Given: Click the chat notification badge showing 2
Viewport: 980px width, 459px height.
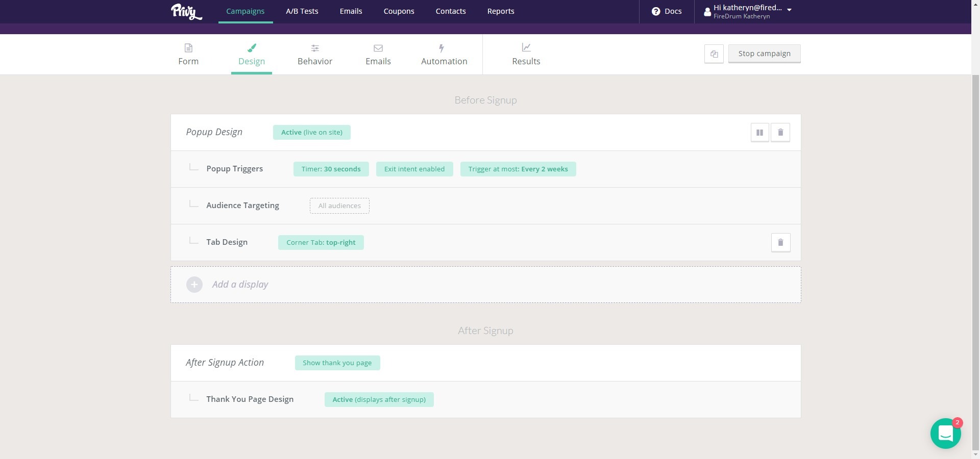Looking at the screenshot, I should coord(958,423).
